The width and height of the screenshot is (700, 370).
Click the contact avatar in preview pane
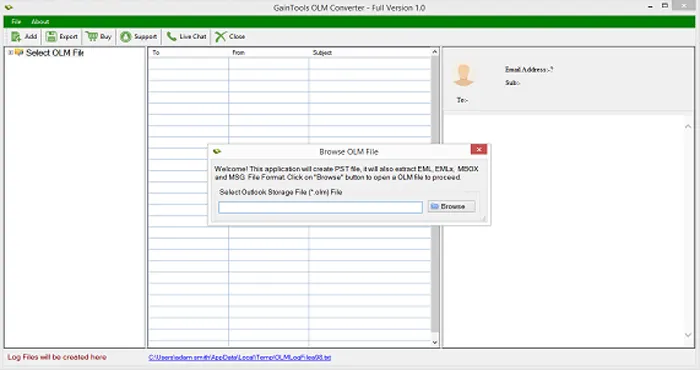pyautogui.click(x=463, y=75)
